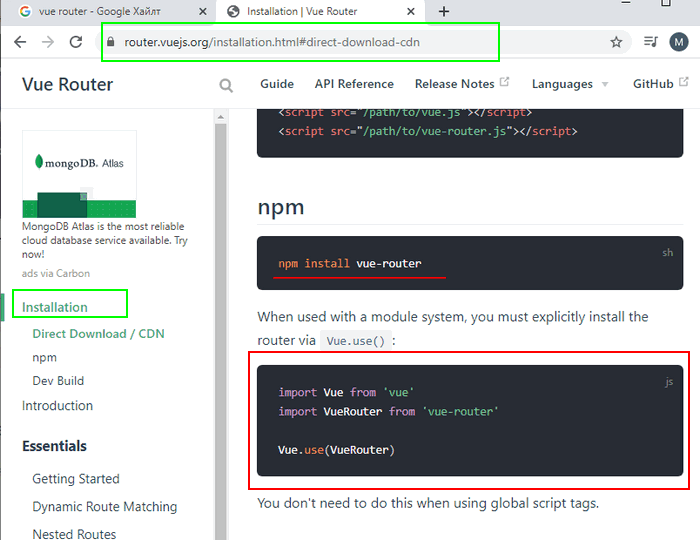Image resolution: width=700 pixels, height=540 pixels.
Task: Reload the current page
Action: click(x=76, y=42)
